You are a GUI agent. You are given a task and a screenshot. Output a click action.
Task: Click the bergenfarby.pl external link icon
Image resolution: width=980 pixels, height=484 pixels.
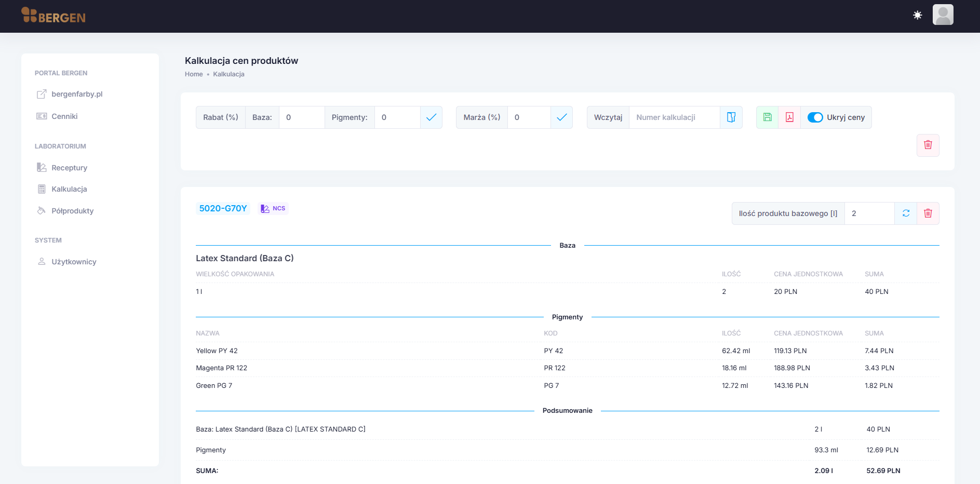pos(42,94)
